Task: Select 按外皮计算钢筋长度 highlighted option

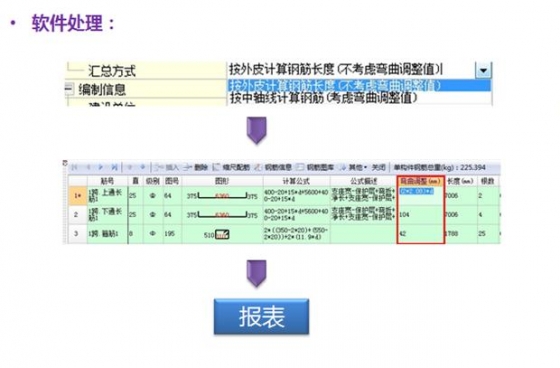Action: click(x=359, y=85)
